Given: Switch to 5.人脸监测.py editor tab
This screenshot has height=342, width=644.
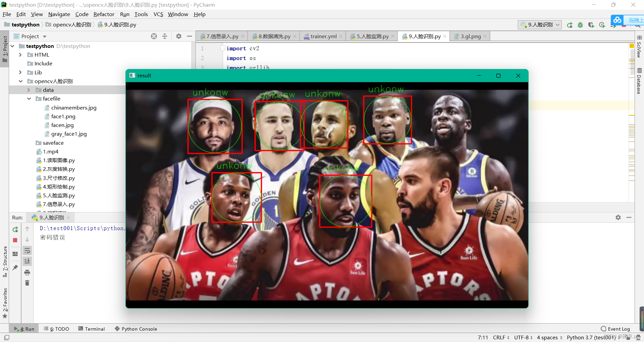Looking at the screenshot, I should (372, 36).
